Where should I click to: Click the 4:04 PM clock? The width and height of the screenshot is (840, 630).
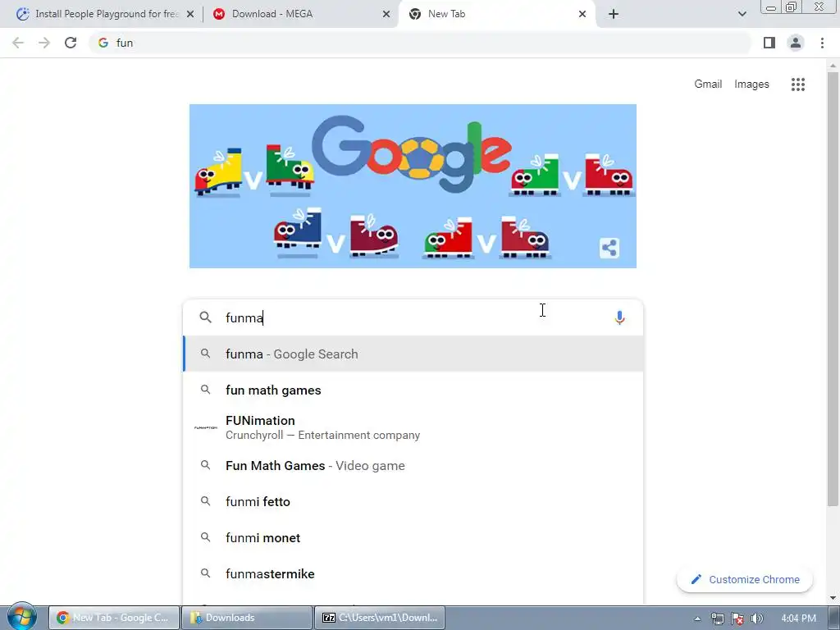(798, 619)
